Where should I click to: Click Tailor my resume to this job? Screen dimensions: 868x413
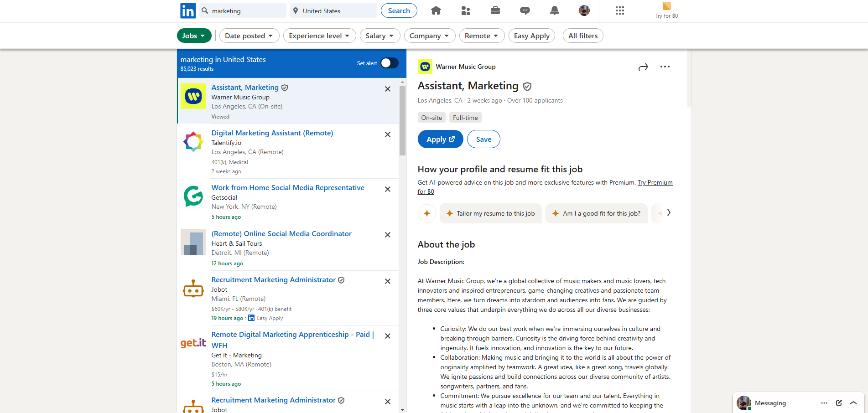491,213
